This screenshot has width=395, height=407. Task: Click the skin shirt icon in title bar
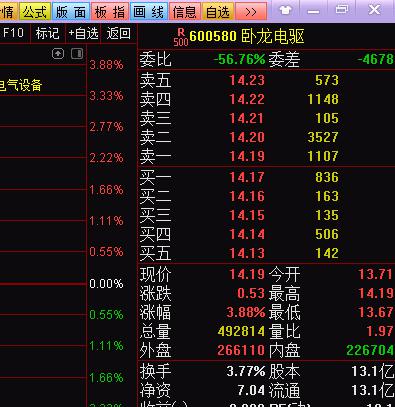point(285,10)
